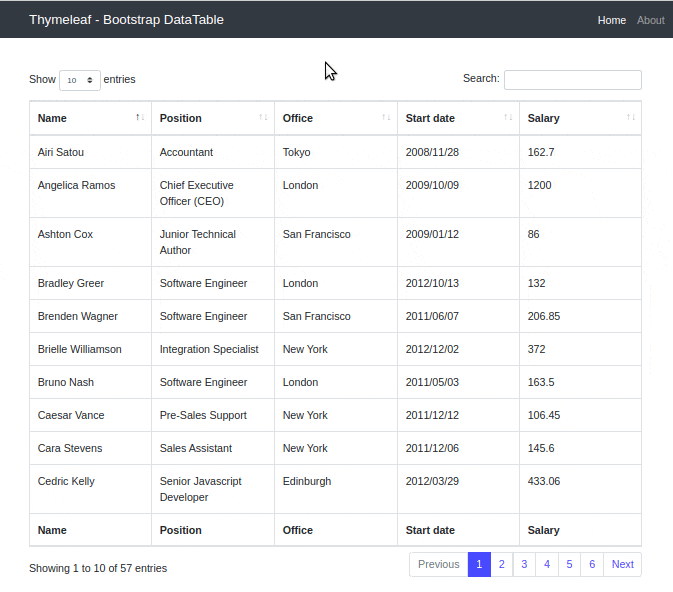Screen dimensions: 673x592
Task: Click the Showing 1 to 10 of 57 entries text
Action: [x=98, y=568]
